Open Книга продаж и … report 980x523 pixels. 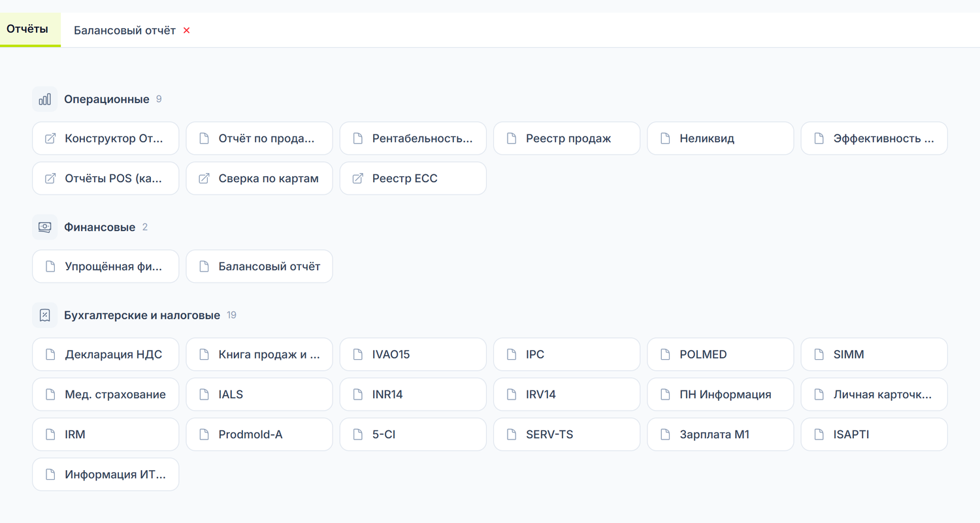point(259,355)
